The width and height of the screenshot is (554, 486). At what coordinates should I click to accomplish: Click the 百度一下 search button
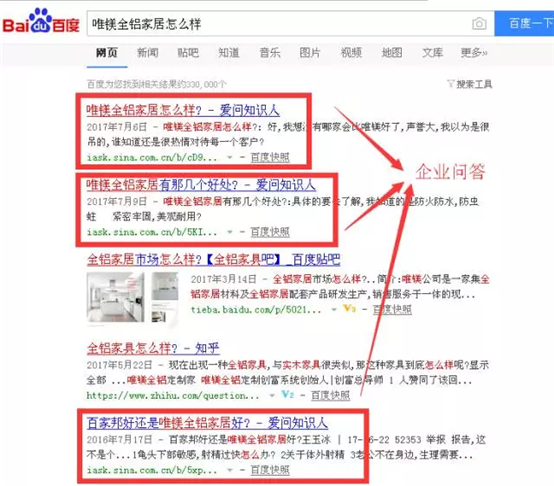pos(524,23)
